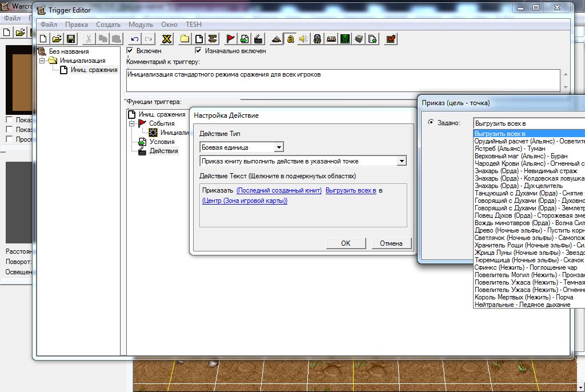Image resolution: width=585 pixels, height=392 pixels.
Task: Open the Файл menu in Trigger Editor
Action: pyautogui.click(x=49, y=24)
